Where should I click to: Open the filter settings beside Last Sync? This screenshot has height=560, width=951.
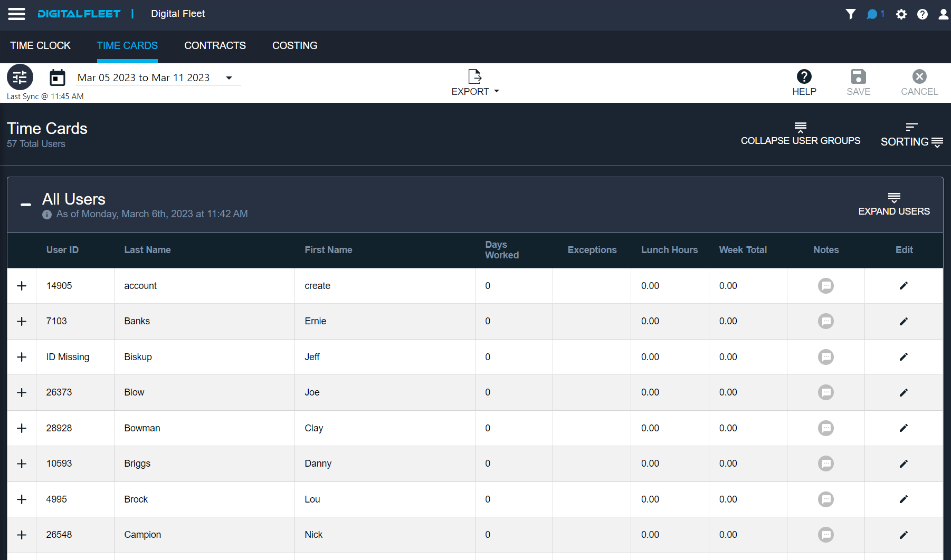coord(20,77)
